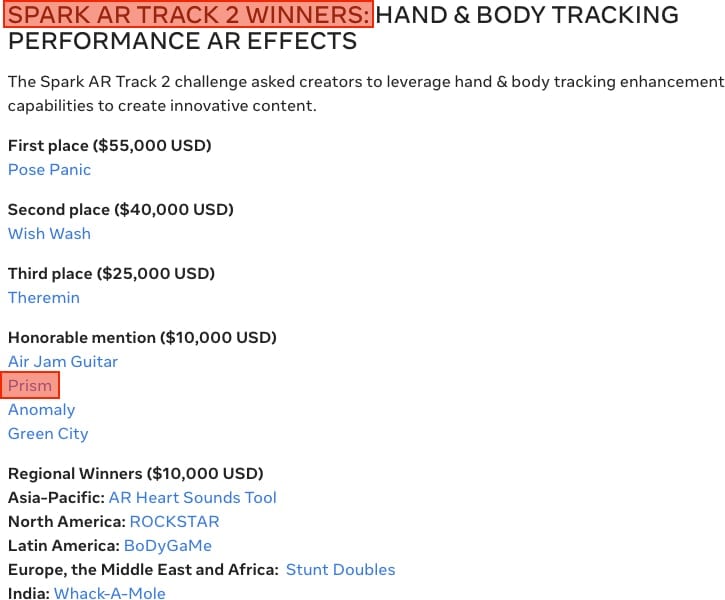This screenshot has width=725, height=600.
Task: Open the AR Heart Sounds Tool link
Action: [x=192, y=498]
